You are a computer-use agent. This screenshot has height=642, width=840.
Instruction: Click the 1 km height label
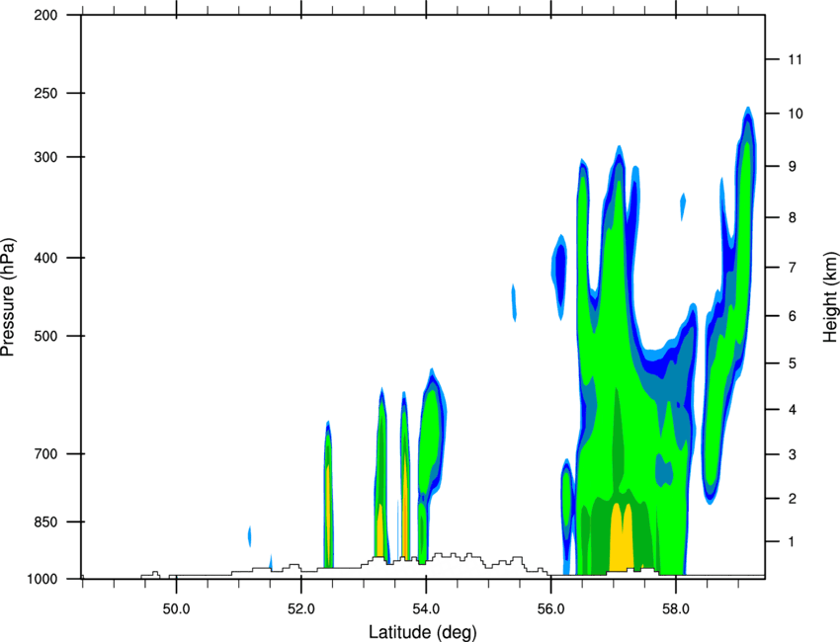click(x=792, y=542)
